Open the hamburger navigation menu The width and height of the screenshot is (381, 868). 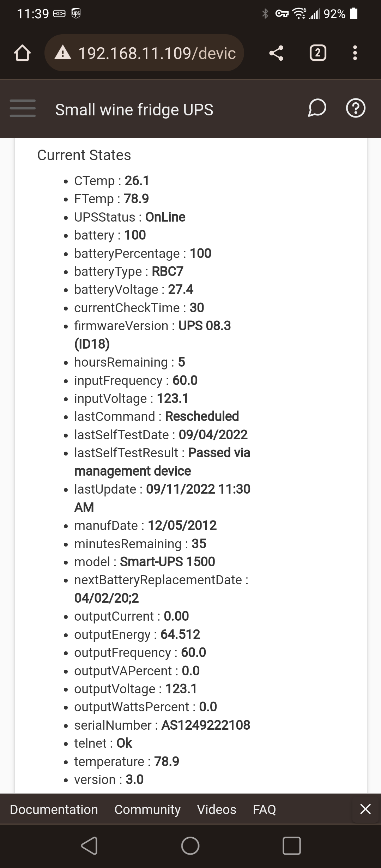23,108
